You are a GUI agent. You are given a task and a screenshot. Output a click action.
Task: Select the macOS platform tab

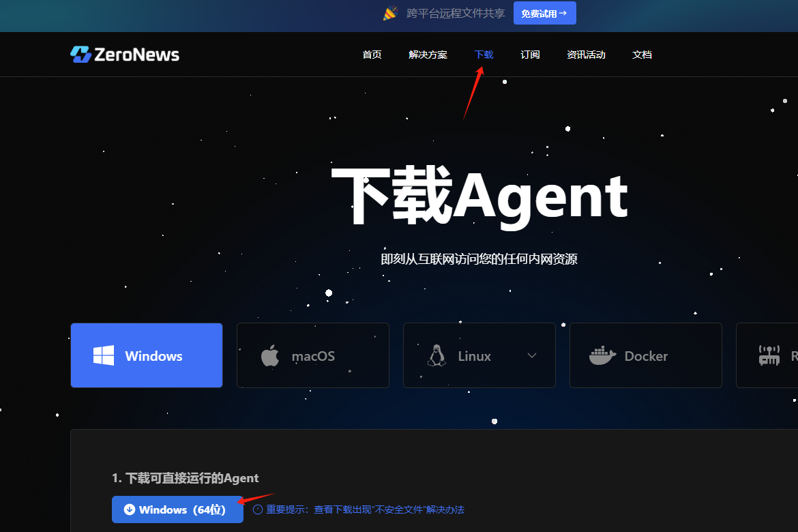point(313,355)
